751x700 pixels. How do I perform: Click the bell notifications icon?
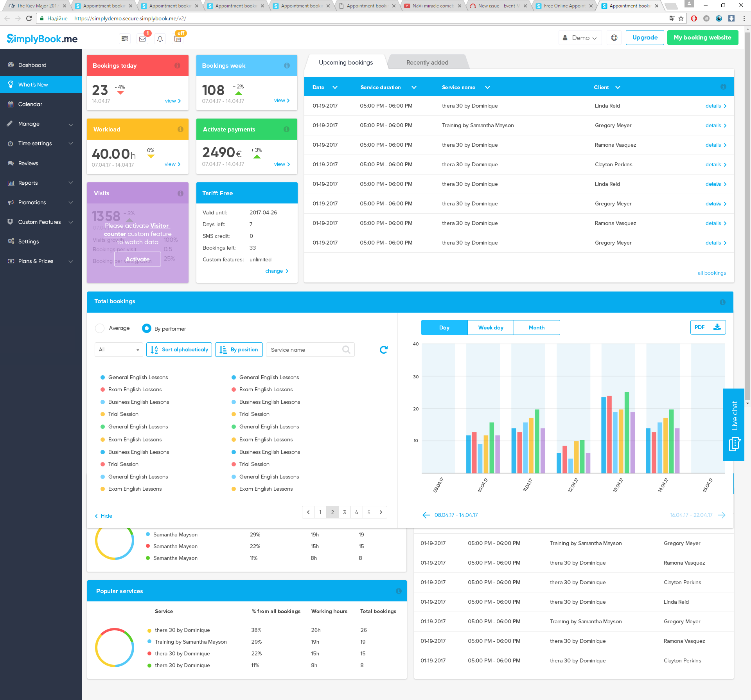pyautogui.click(x=160, y=39)
